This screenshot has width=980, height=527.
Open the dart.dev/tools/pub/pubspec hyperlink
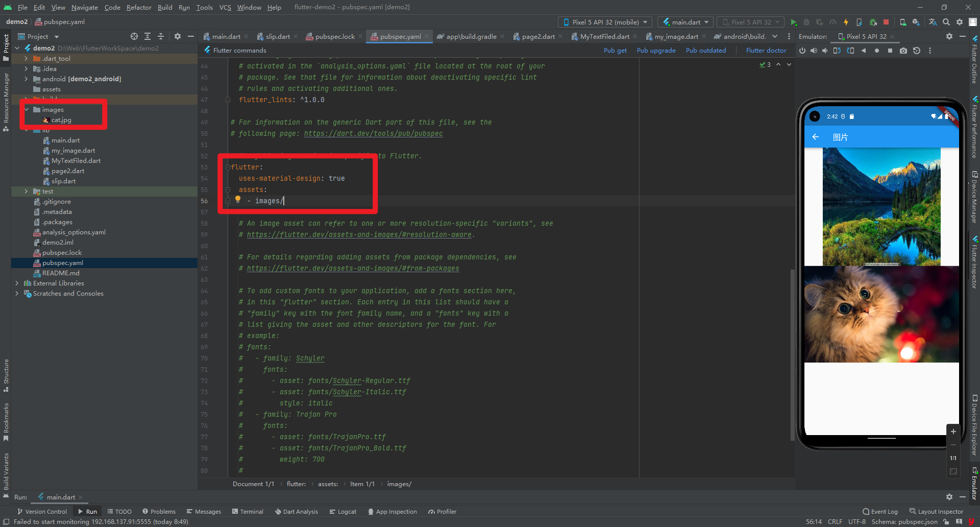[x=373, y=133]
